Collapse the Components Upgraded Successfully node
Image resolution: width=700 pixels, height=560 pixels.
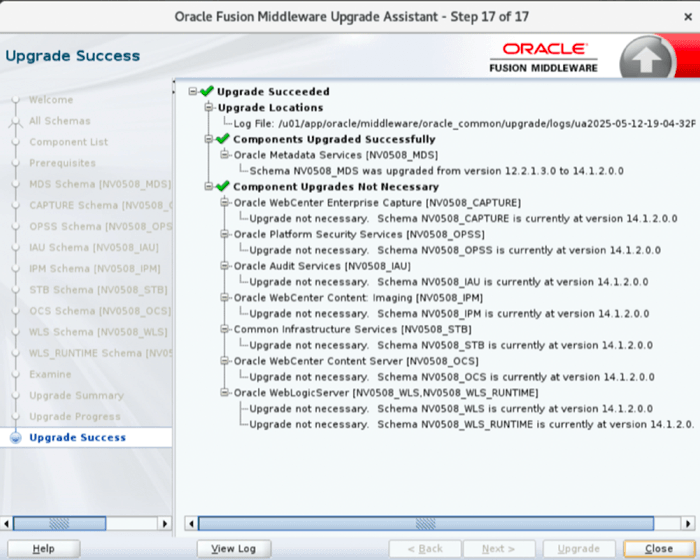(x=208, y=139)
